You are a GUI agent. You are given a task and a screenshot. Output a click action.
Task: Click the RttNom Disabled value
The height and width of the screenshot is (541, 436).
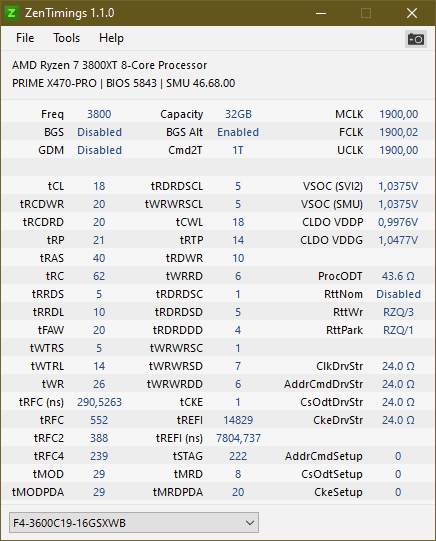[x=398, y=294]
